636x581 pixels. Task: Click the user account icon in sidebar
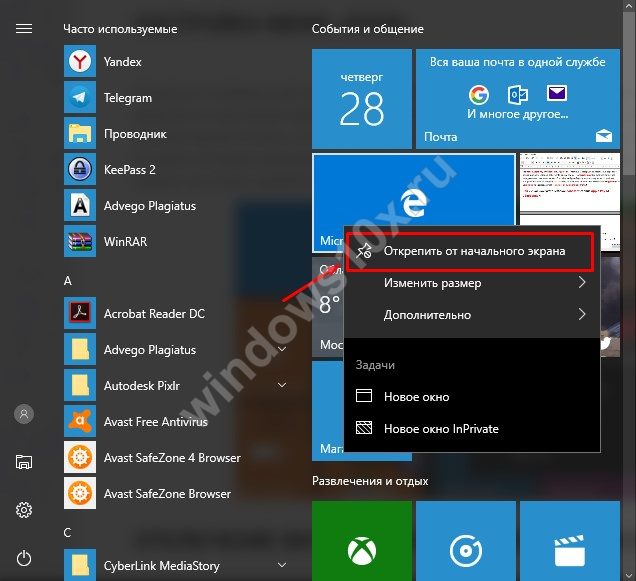(x=24, y=414)
